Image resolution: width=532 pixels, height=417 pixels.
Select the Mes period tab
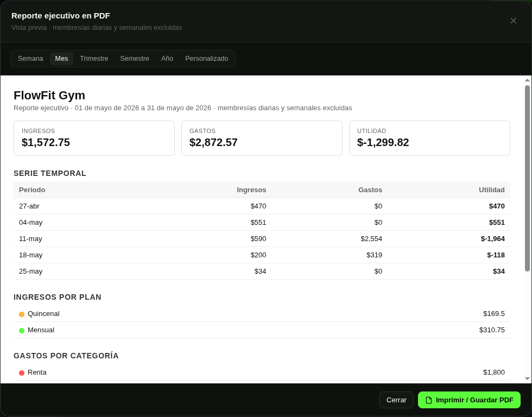[61, 58]
